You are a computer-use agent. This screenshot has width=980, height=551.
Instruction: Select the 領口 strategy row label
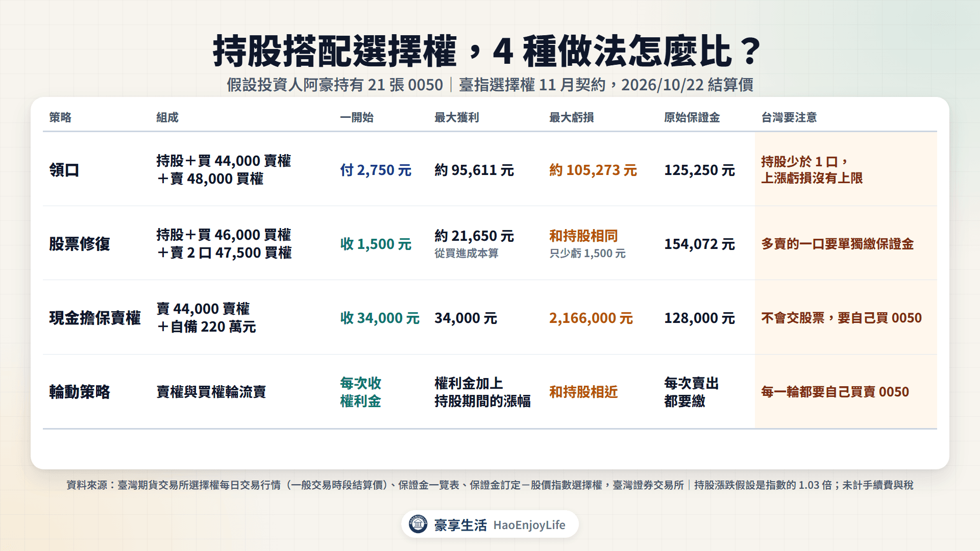point(64,170)
